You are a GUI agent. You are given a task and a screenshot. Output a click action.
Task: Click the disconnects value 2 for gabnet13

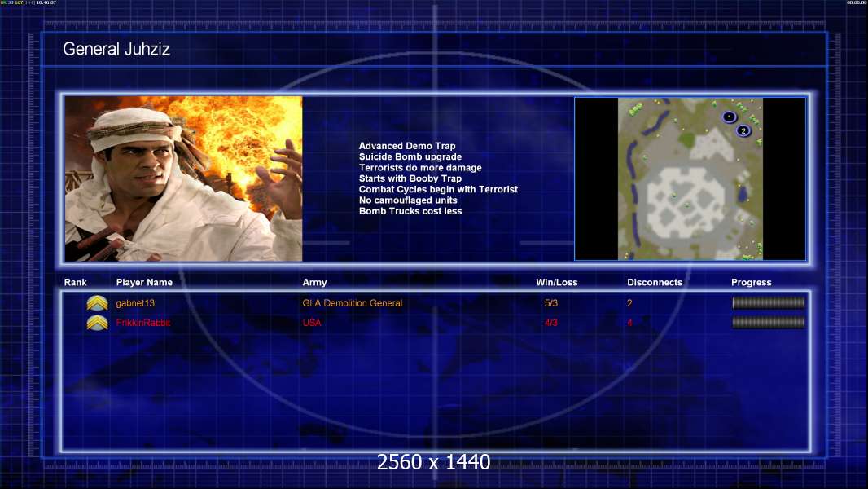point(629,303)
